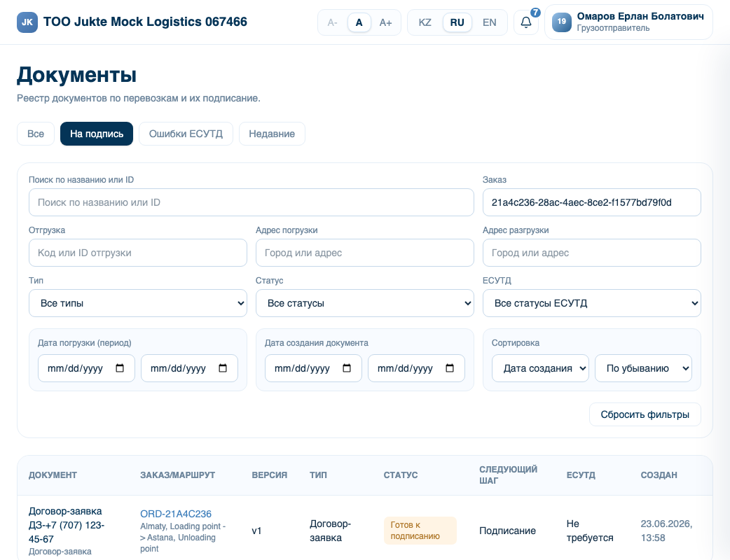This screenshot has height=560, width=730.
Task: Click the Отгрузка shipment code field
Action: click(x=138, y=253)
